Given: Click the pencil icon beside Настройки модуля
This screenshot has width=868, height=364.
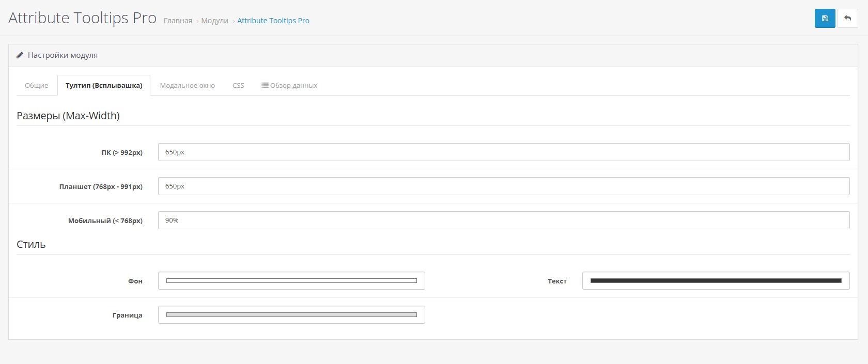Looking at the screenshot, I should [x=20, y=55].
